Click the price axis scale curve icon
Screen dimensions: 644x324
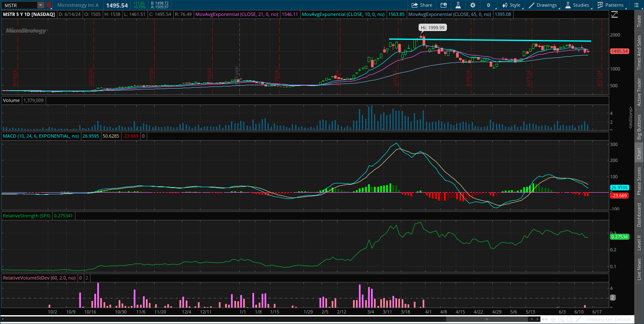[615, 14]
